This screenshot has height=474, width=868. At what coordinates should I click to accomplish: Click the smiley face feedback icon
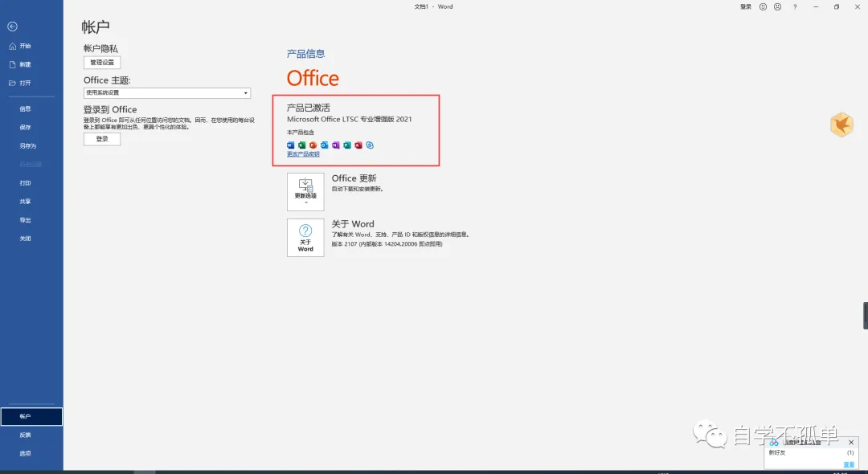coord(763,6)
